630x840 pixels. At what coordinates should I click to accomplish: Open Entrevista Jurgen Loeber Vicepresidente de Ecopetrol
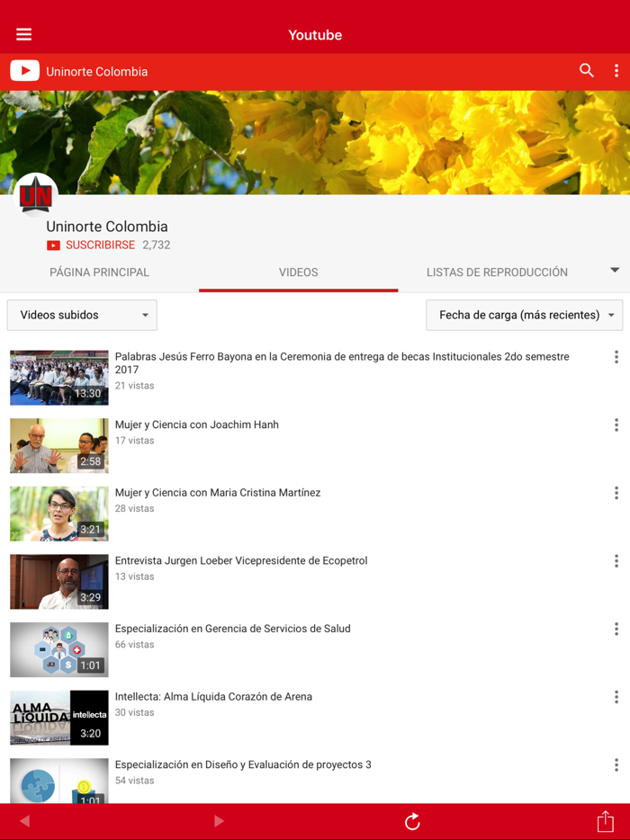(x=241, y=561)
